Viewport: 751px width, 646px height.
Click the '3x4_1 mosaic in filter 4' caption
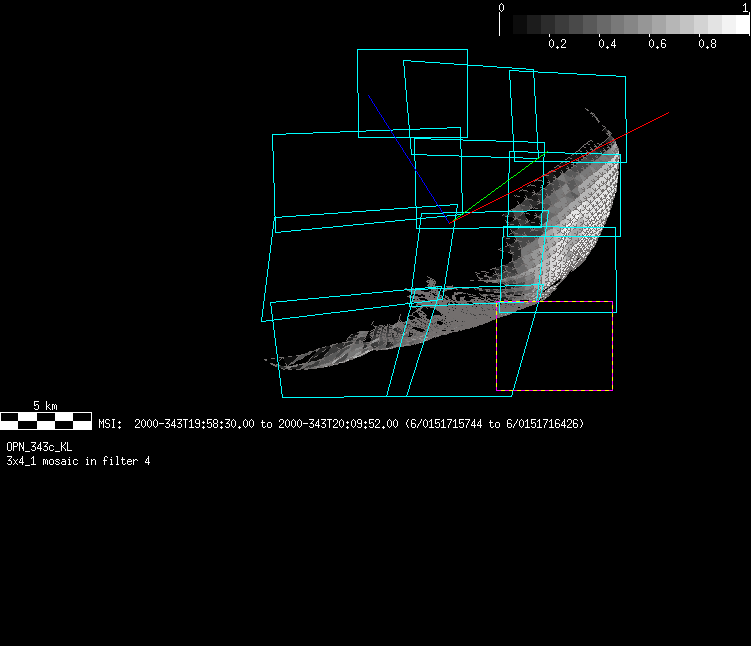pos(78,461)
